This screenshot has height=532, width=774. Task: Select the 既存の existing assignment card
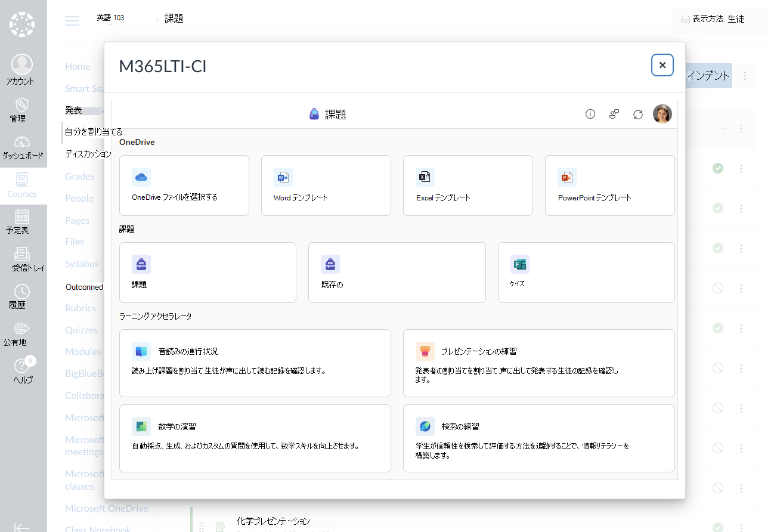coord(397,273)
